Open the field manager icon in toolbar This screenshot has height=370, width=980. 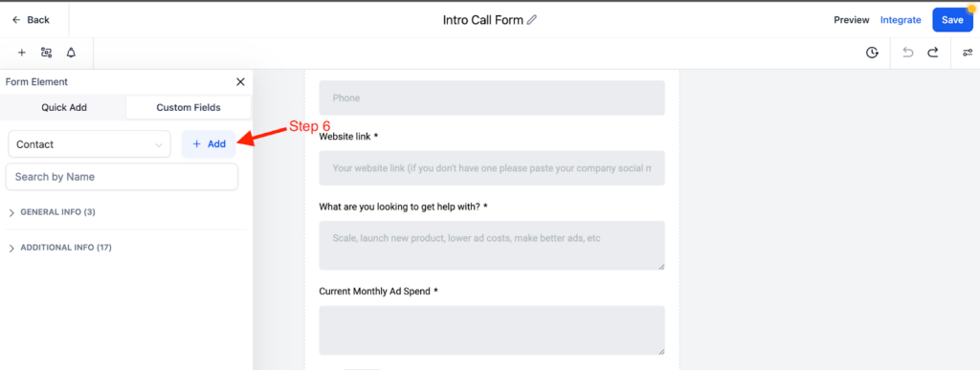pos(46,53)
